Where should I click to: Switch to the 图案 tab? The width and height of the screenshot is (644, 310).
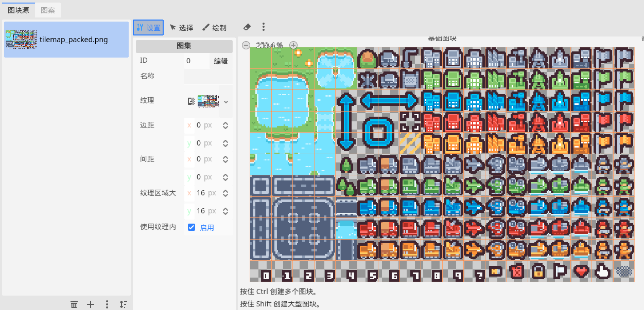48,10
